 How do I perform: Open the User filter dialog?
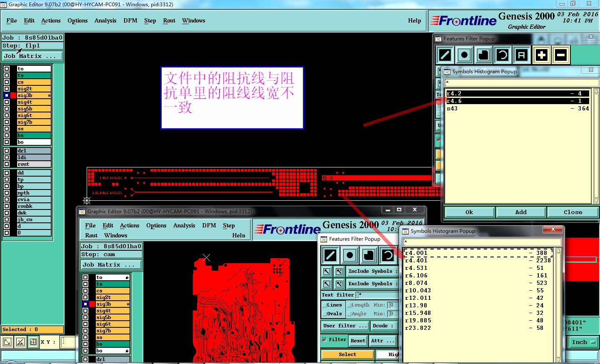click(x=345, y=326)
